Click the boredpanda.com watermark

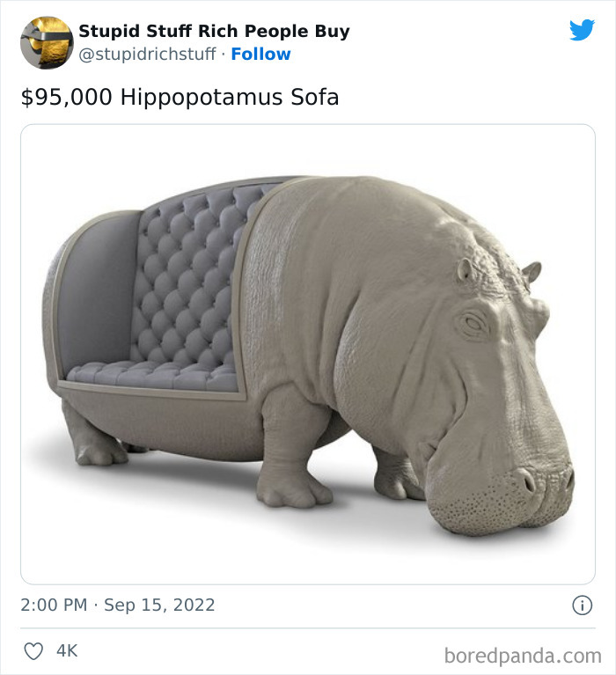pyautogui.click(x=521, y=655)
